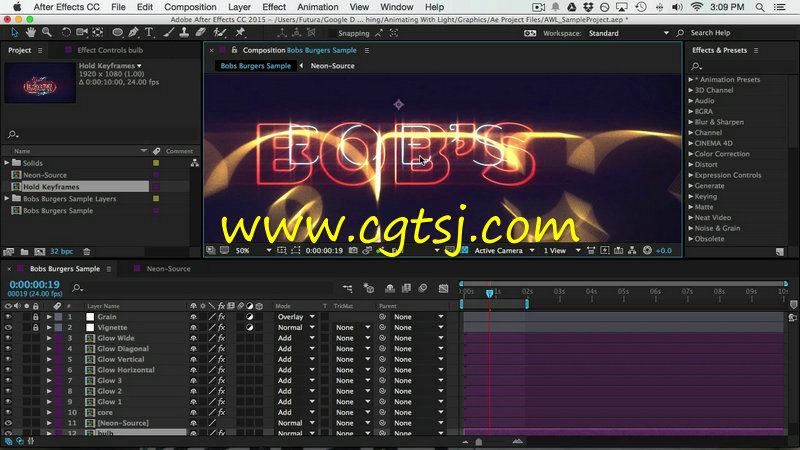Click the viewer timecode 0:00:00:19
The height and width of the screenshot is (450, 800).
point(324,251)
